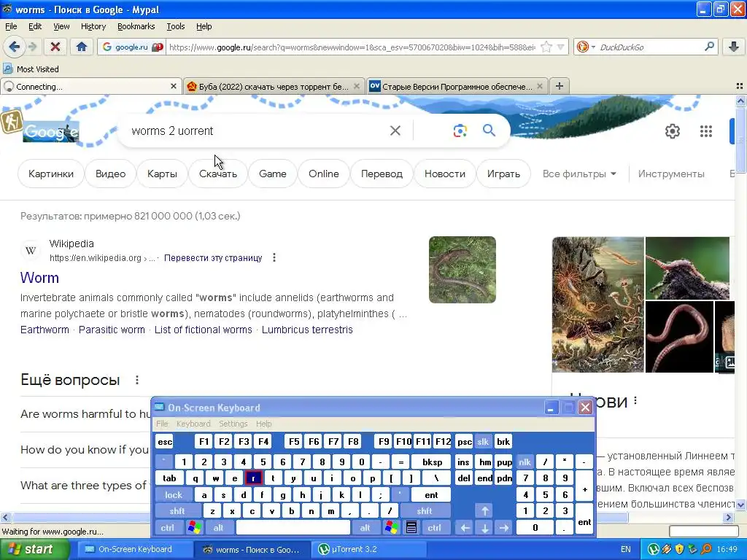Viewport: 747px width, 560px height.
Task: Open the browser Home page icon
Action: (82, 47)
